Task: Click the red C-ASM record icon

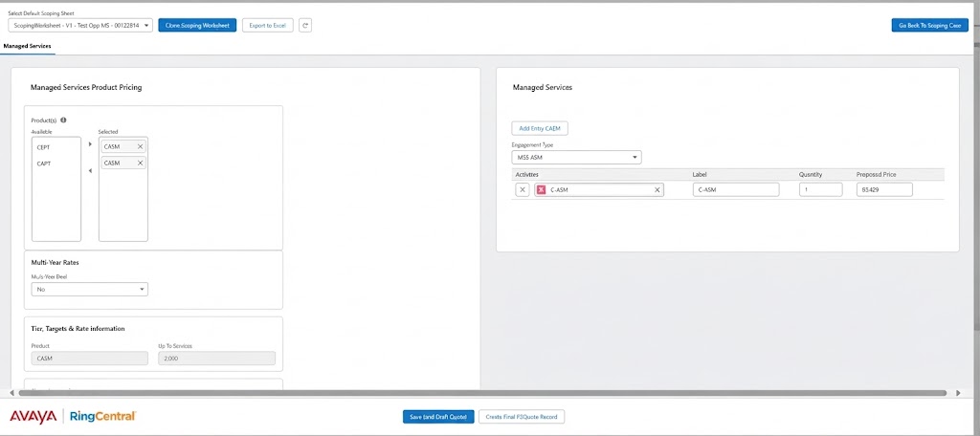Action: 542,190
